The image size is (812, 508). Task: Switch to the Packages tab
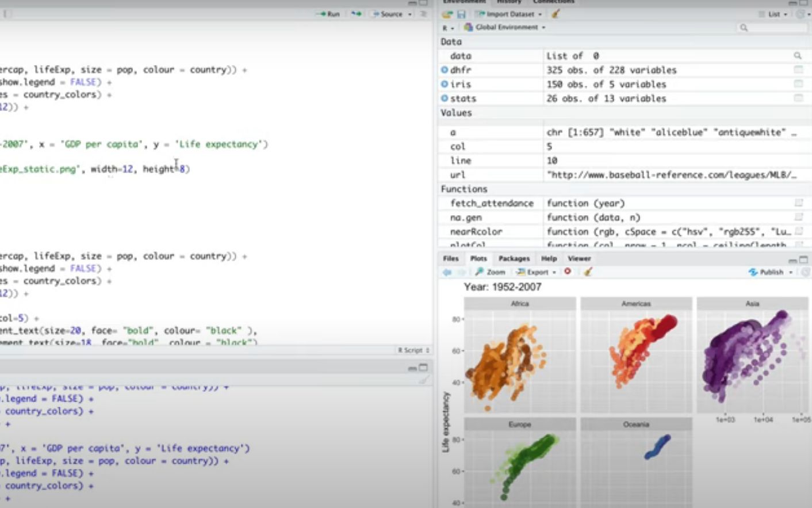click(513, 259)
